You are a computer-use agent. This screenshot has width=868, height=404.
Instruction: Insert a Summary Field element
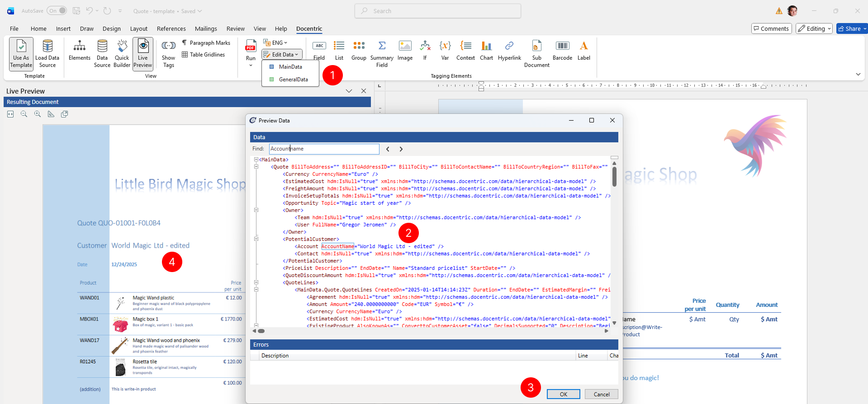(x=382, y=53)
